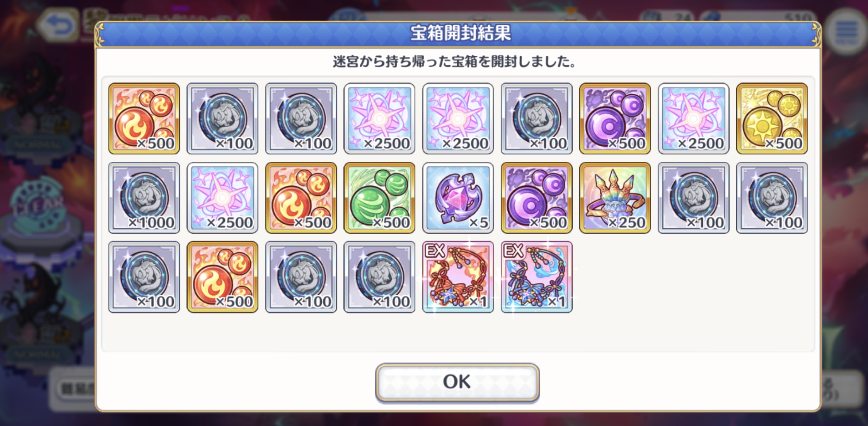Click the back arrow button behind dialog
This screenshot has height=426, width=868.
click(x=58, y=25)
